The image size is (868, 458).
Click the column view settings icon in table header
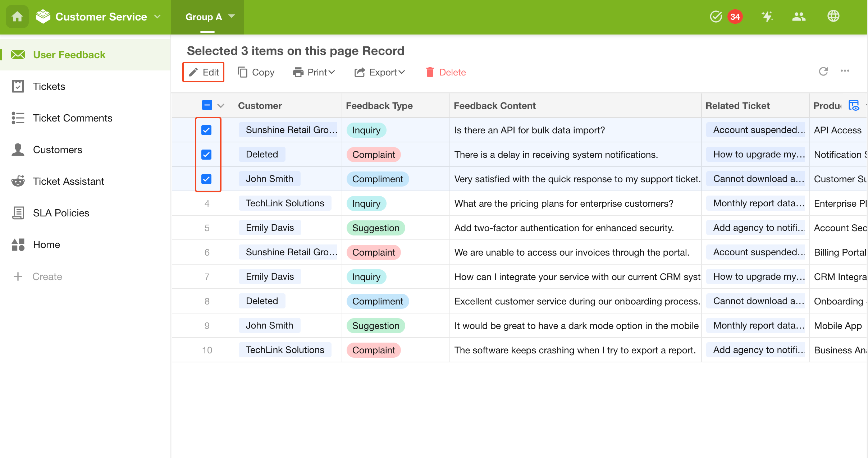pos(854,105)
